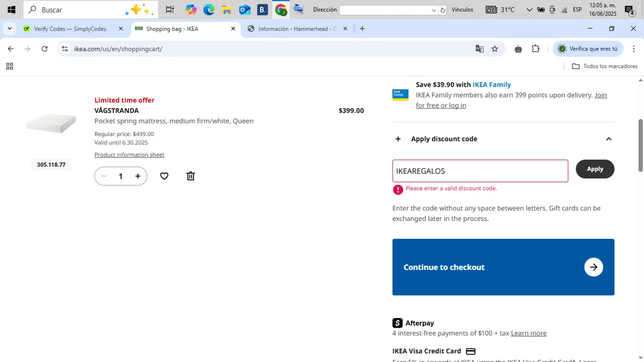Viewport: 644px width, 362px height.
Task: Increase mattress quantity with plus button
Action: coord(138,176)
